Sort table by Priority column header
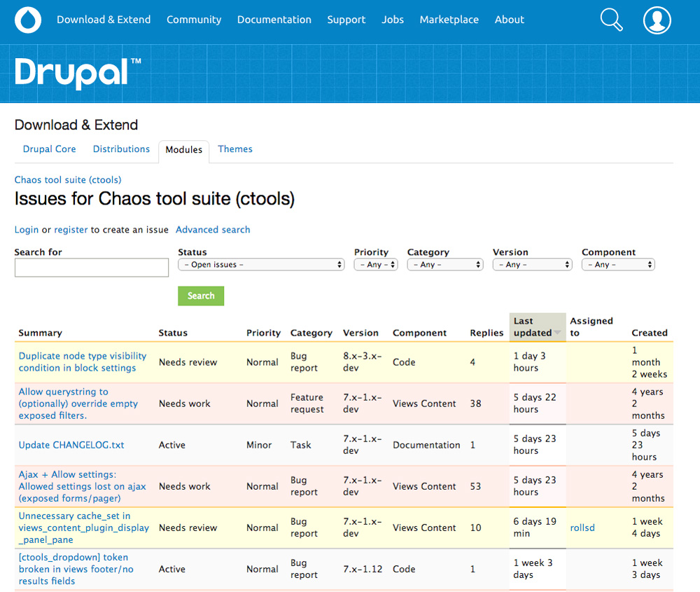This screenshot has height=592, width=700. (263, 333)
